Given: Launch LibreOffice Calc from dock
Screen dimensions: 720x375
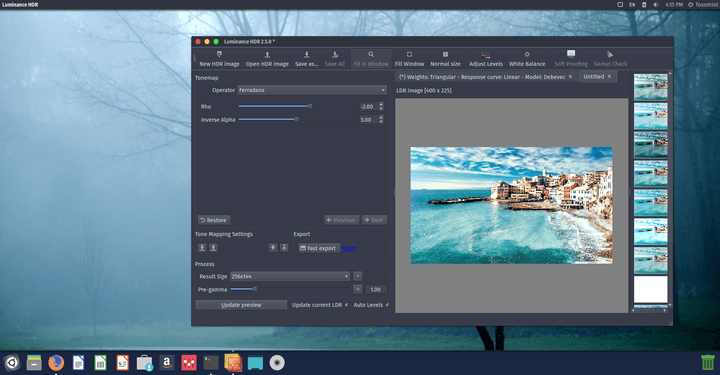Looking at the screenshot, I should (100, 363).
